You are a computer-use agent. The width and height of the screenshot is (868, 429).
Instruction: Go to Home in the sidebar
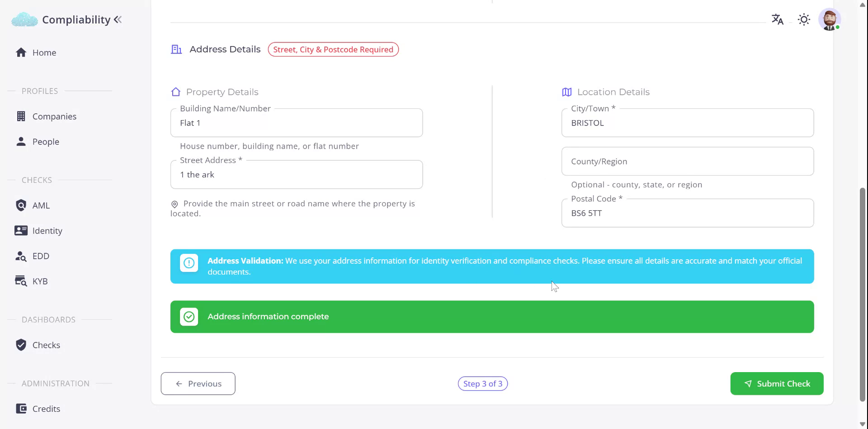[x=44, y=52]
